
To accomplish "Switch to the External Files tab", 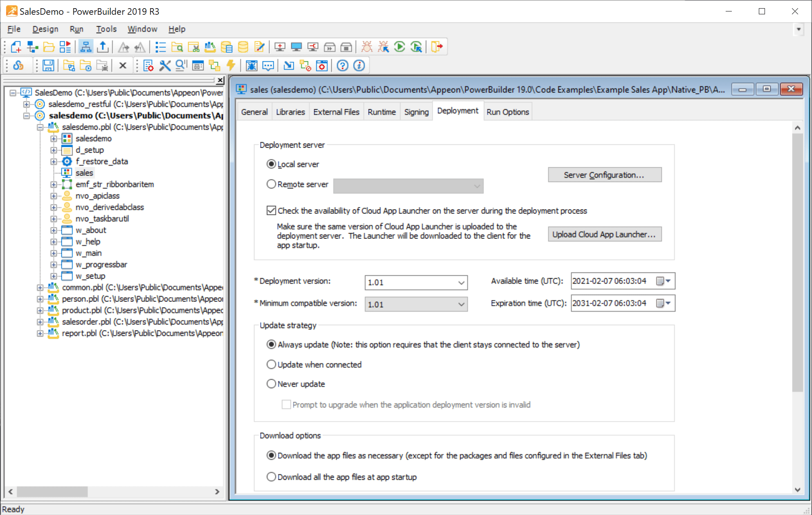I will tap(336, 112).
